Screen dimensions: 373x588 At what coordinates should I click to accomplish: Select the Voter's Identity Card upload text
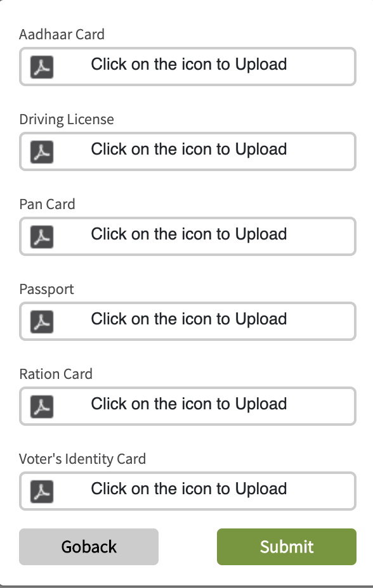coord(189,489)
